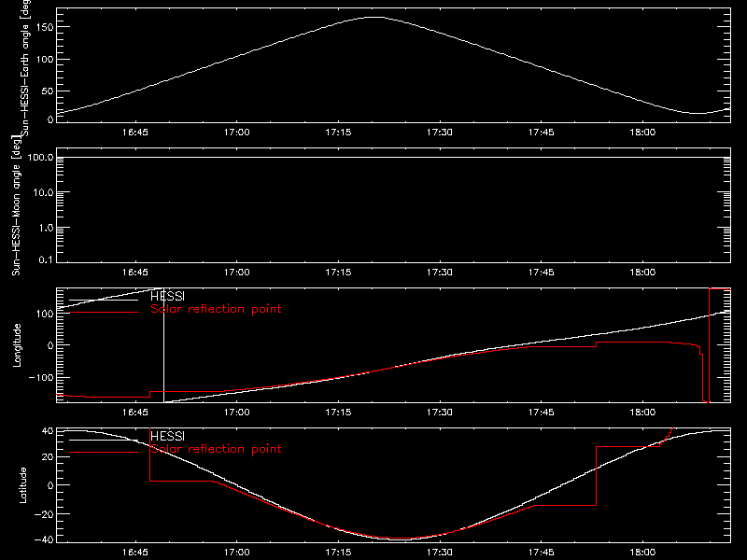Click 17:00 label under the Earth angle plot
This screenshot has height=560, width=747.
click(237, 133)
